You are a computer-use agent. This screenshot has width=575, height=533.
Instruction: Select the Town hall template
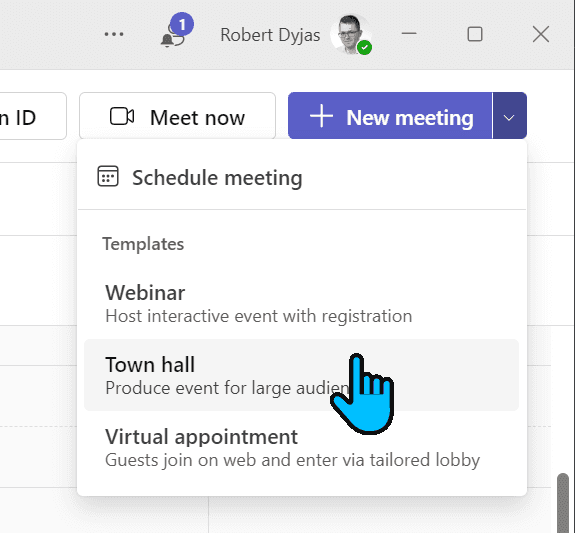(x=302, y=375)
